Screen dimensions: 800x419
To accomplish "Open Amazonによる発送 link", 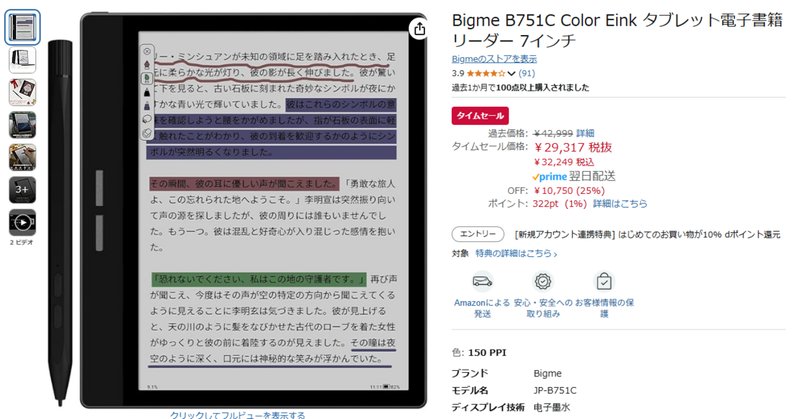I will (482, 308).
